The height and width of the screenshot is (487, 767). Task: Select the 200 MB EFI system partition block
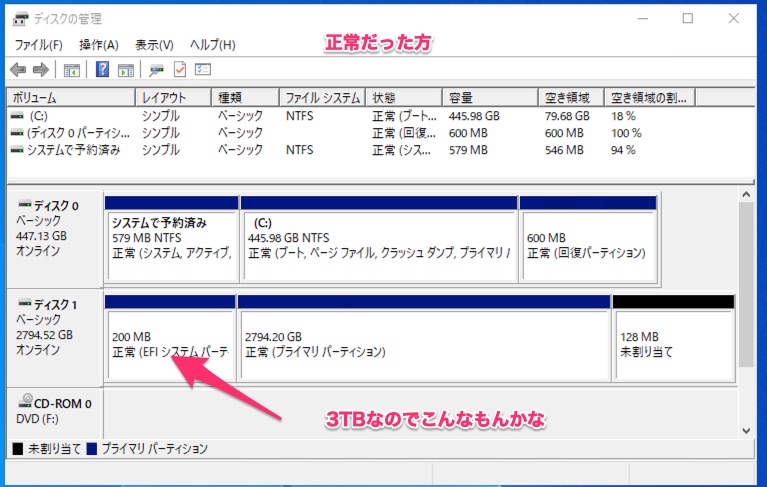pos(170,338)
